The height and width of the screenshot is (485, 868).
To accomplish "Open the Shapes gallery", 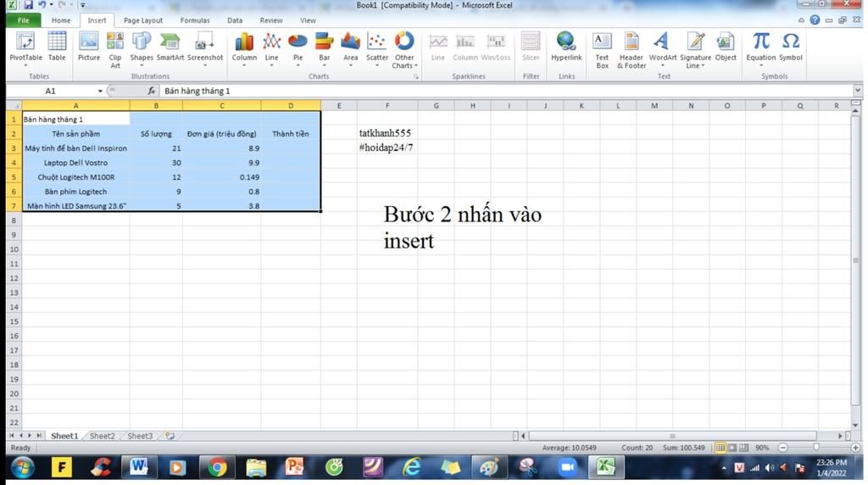I will click(x=142, y=48).
